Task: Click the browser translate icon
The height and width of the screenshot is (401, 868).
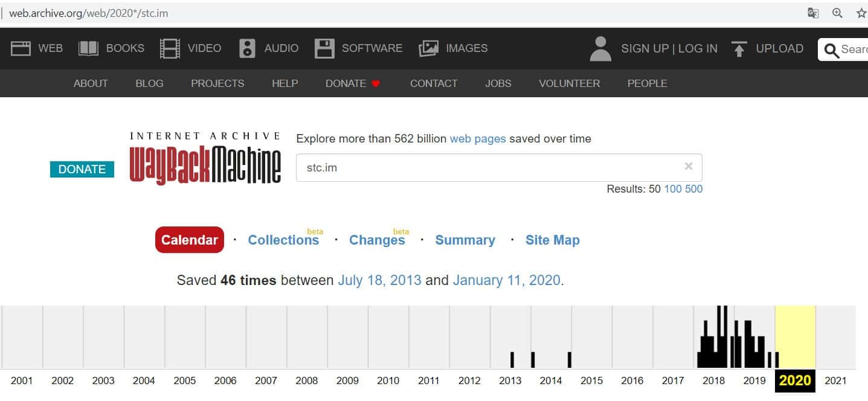Action: 814,13
